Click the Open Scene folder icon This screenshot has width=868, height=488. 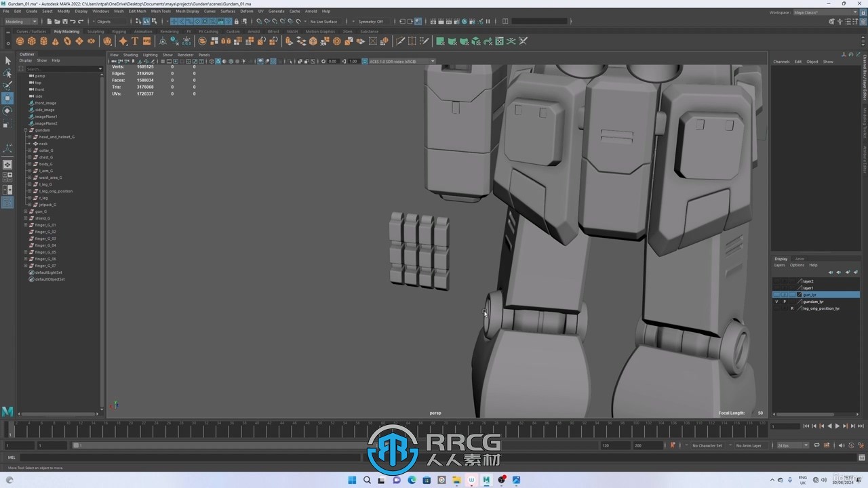coord(57,21)
